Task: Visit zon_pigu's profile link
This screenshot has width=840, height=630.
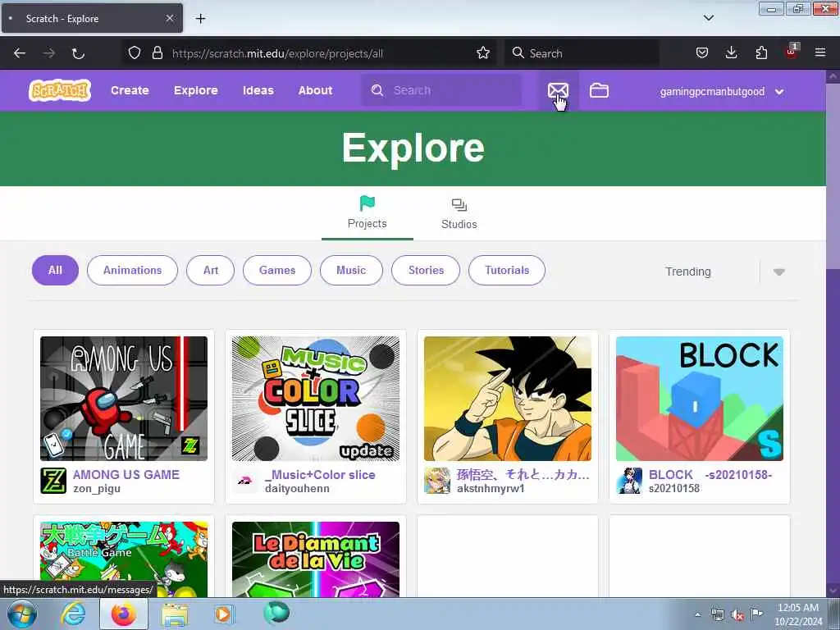Action: pos(97,489)
